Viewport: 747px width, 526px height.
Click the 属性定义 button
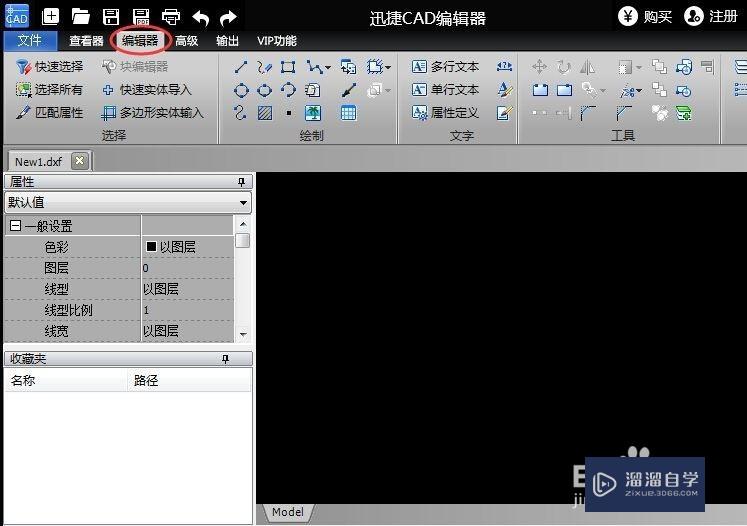click(445, 113)
